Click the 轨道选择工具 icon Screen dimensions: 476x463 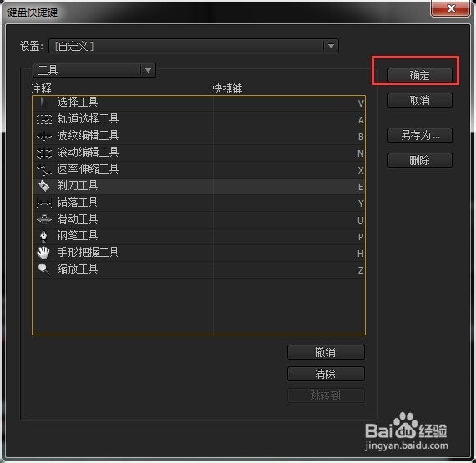[44, 119]
